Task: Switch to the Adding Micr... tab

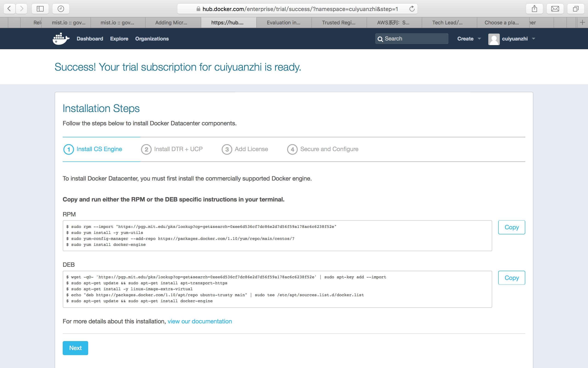Action: [x=173, y=23]
